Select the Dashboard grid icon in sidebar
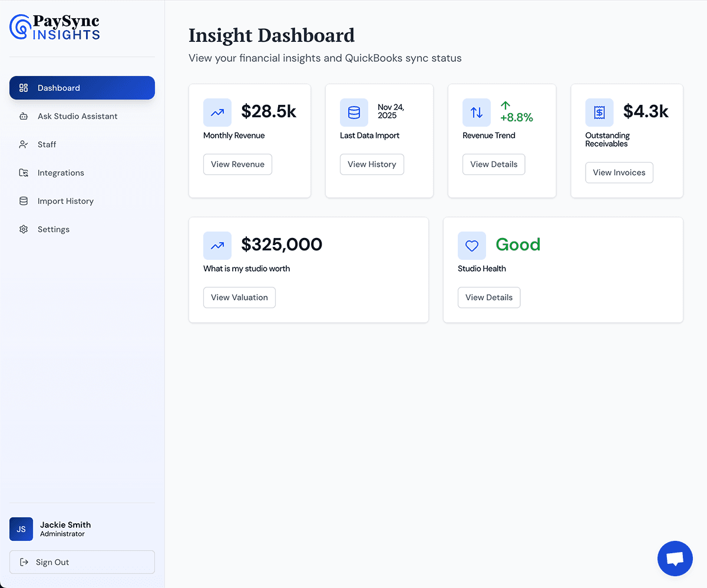Image resolution: width=707 pixels, height=588 pixels. point(23,88)
